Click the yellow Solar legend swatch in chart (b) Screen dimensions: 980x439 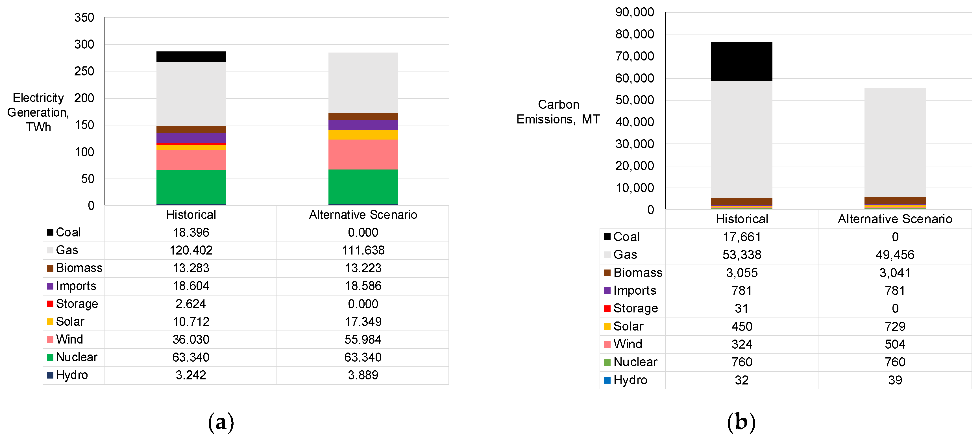tap(607, 326)
